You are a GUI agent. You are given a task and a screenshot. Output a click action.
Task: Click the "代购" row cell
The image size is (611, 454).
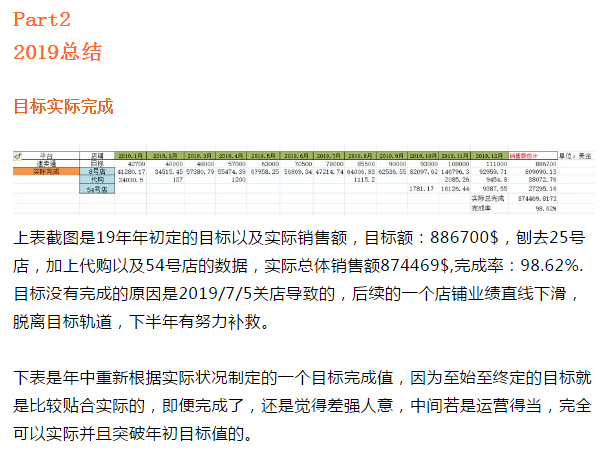point(97,180)
